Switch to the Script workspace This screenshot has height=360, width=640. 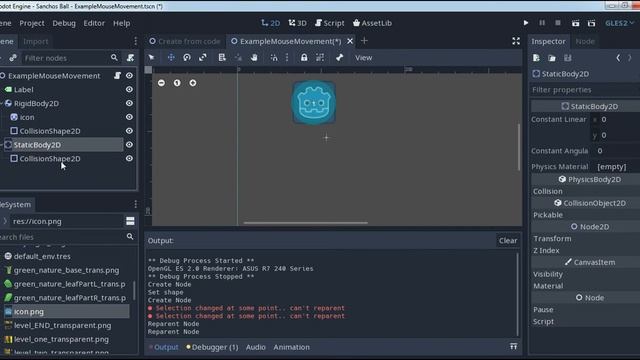pos(330,23)
